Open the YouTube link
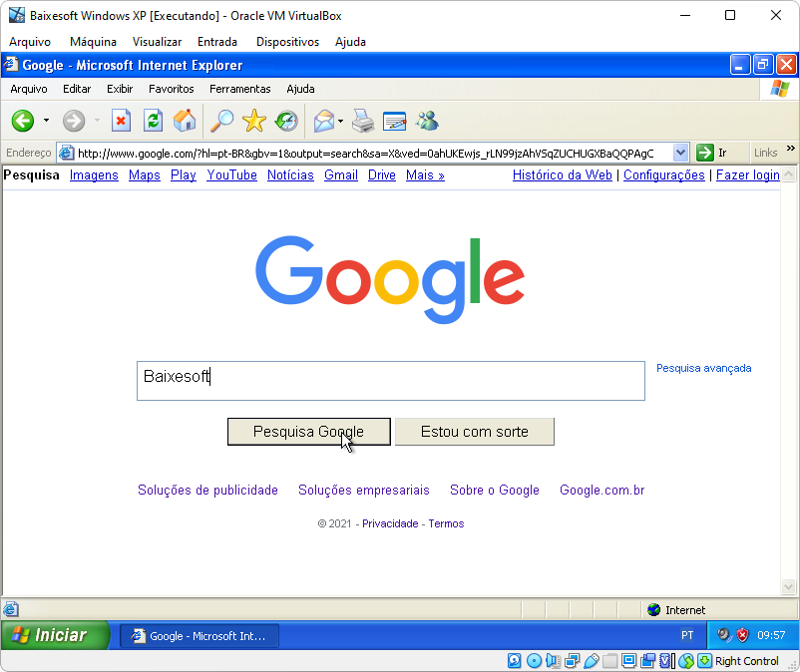Screen dimensions: 800x672 [x=232, y=174]
